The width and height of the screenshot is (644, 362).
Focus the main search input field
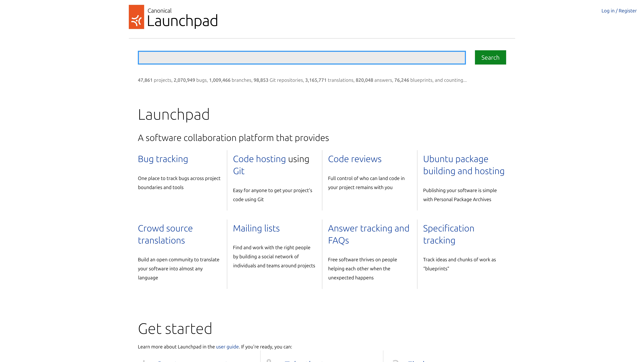point(302,58)
